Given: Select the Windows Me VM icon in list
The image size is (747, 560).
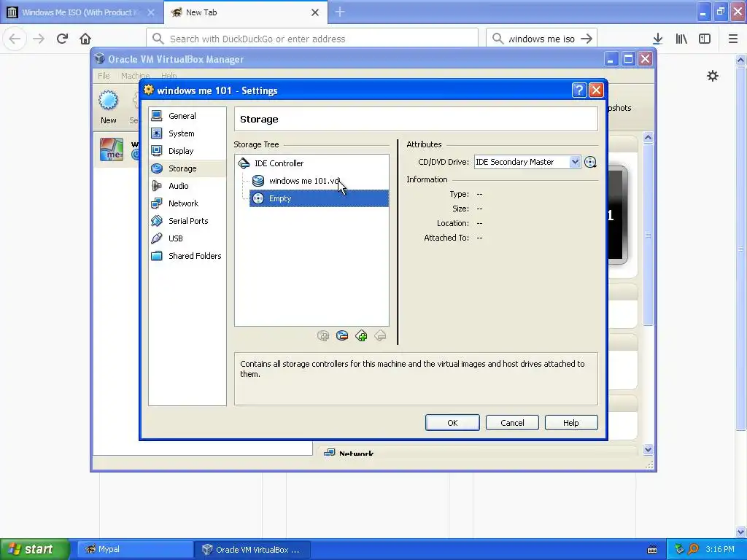Looking at the screenshot, I should click(112, 149).
